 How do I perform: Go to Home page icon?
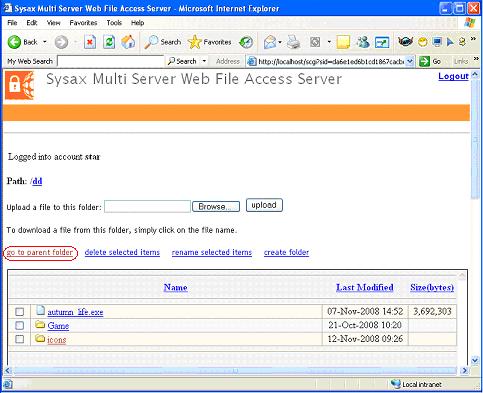tap(128, 42)
